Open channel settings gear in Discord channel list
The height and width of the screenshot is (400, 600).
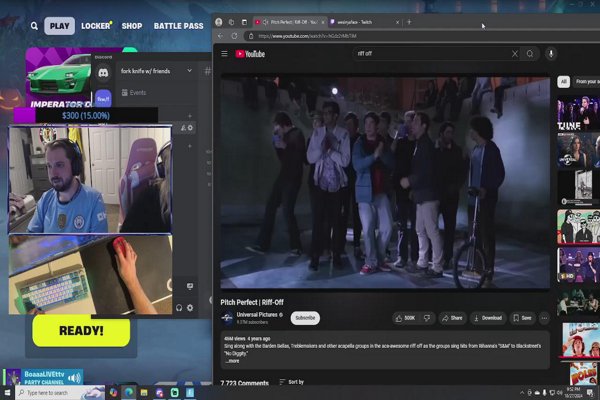pos(191,128)
